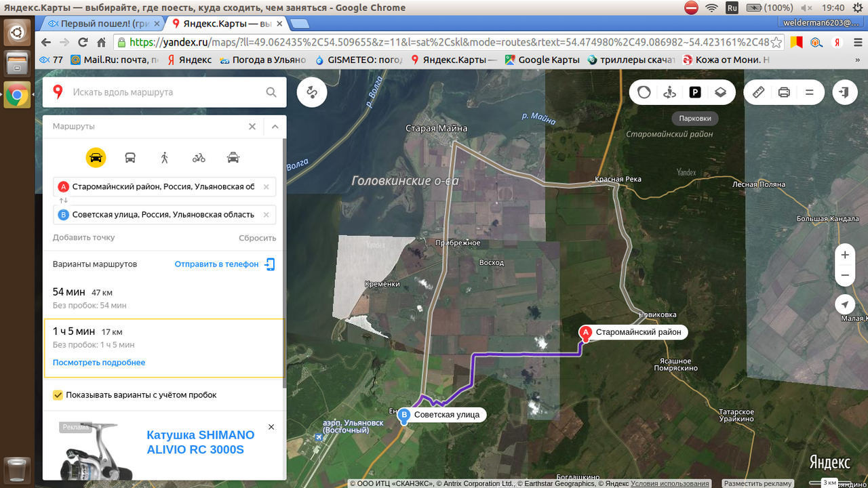Reload the page in Chrome
The height and width of the screenshot is (488, 868).
click(82, 42)
